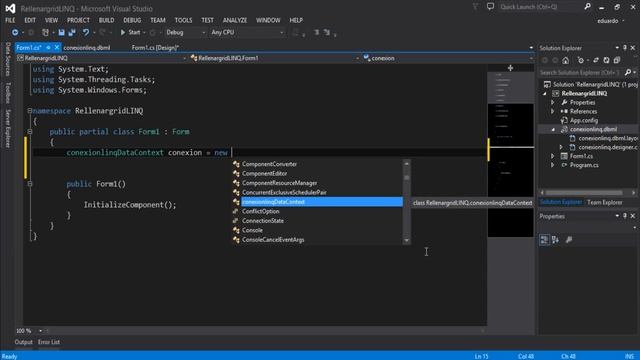Collapse the Form1() constructor code block
640x360 pixels.
pos(30,184)
